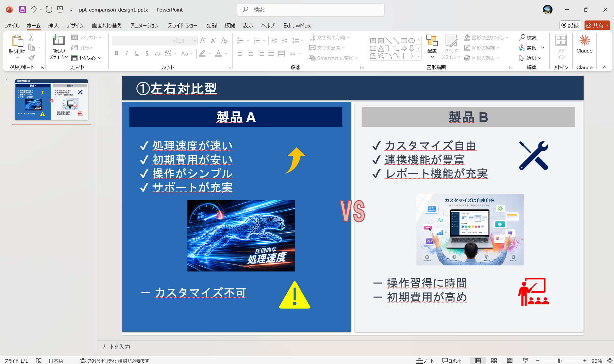Click the Redo icon
614x364 pixels.
[x=49, y=10]
